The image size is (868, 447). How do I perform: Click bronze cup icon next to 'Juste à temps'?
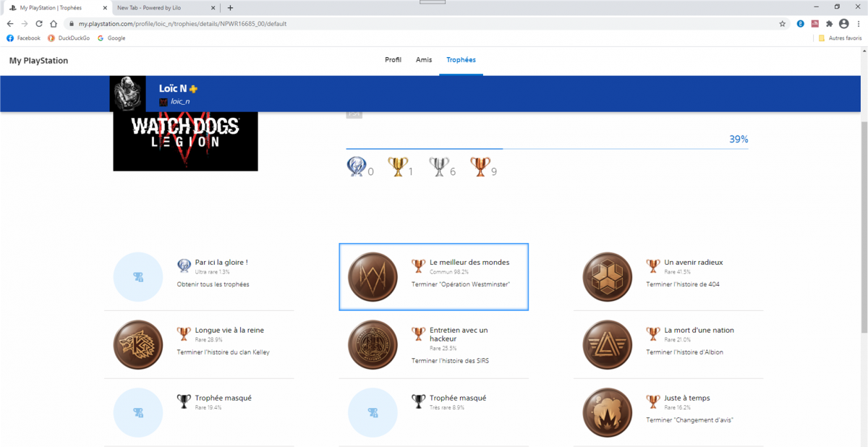[653, 401]
